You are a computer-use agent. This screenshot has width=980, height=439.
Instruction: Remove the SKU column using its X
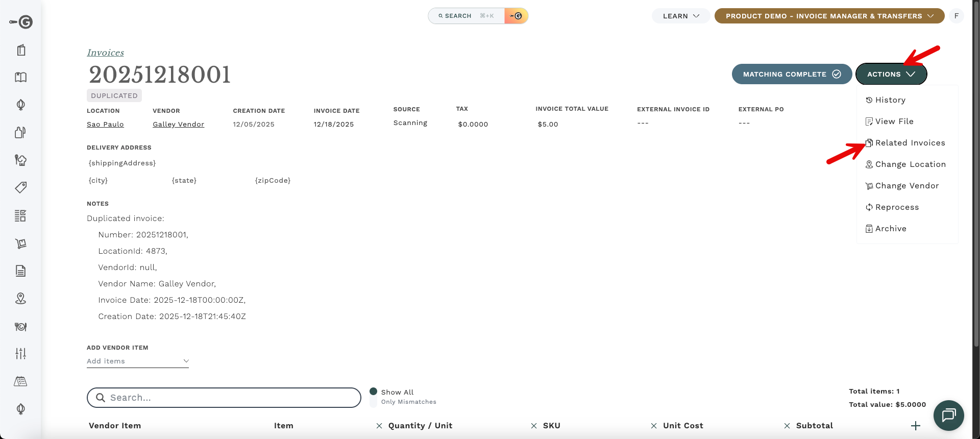534,426
